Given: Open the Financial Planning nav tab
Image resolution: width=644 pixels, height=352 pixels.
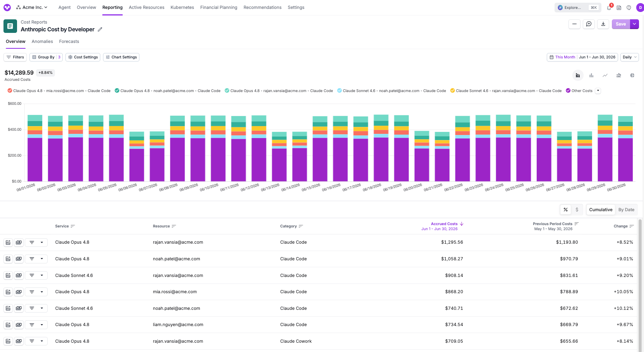Looking at the screenshot, I should click(x=218, y=7).
